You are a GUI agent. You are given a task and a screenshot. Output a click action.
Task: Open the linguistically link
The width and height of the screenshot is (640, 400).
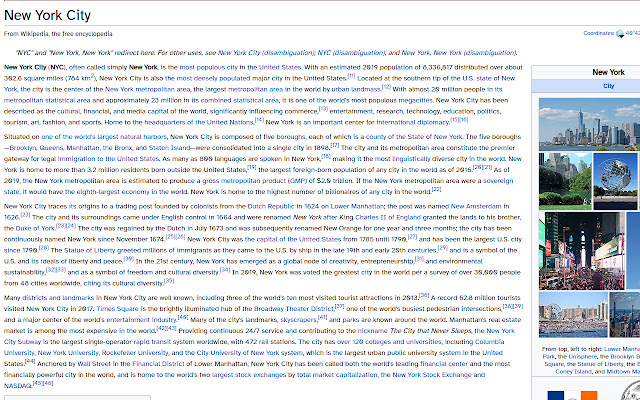click(411, 159)
